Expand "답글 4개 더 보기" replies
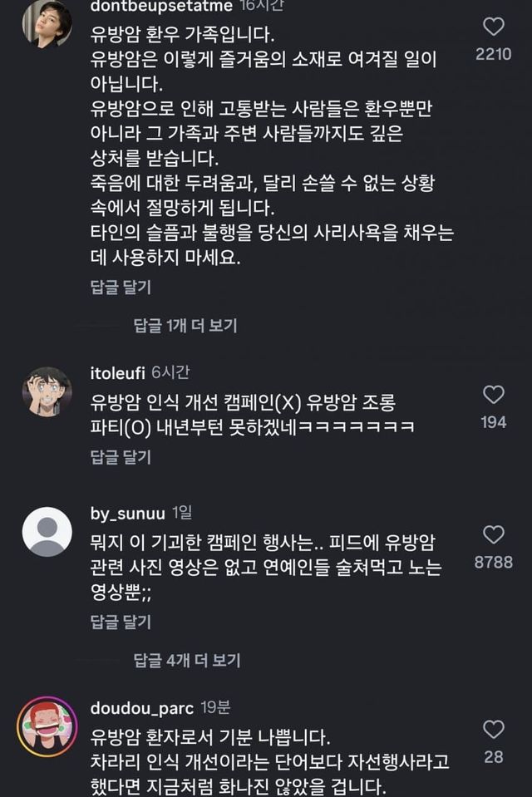 click(187, 661)
